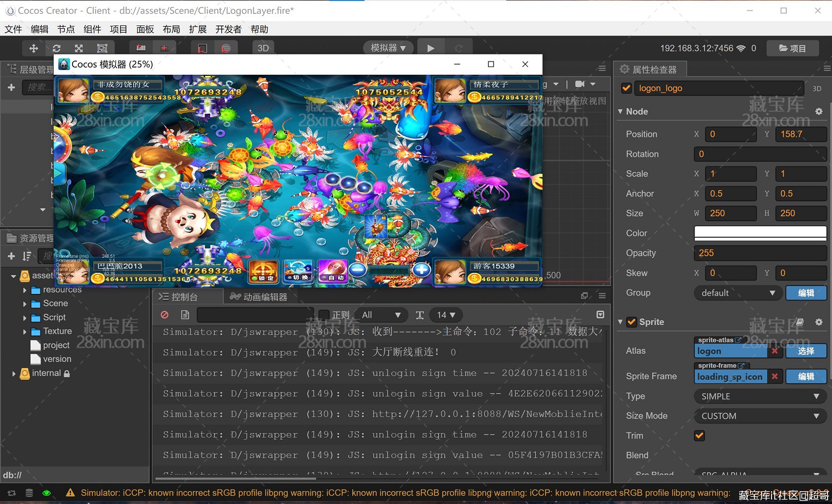Refresh the preview device
The width and height of the screenshot is (832, 504).
click(459, 48)
